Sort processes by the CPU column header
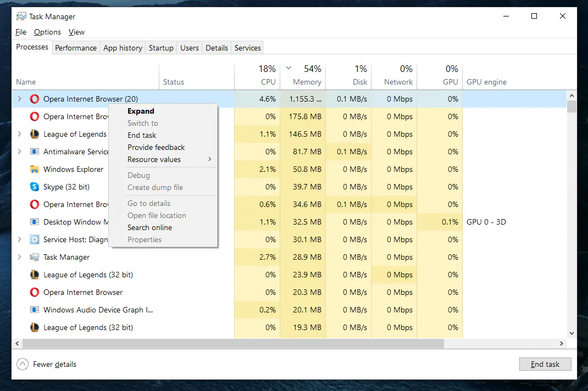Viewport: 588px width, 391px height. pyautogui.click(x=257, y=76)
